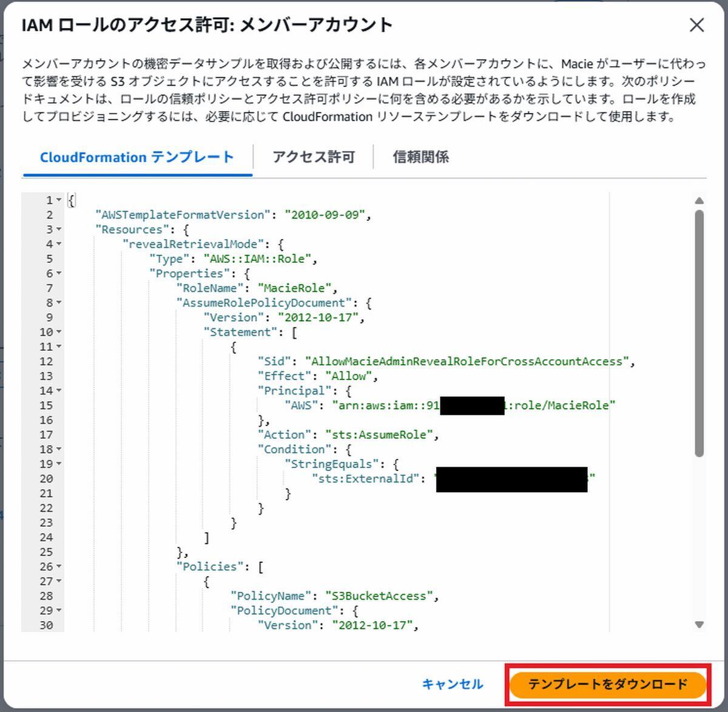
Task: Collapse the Statement fold on line 10
Action: coord(59,332)
